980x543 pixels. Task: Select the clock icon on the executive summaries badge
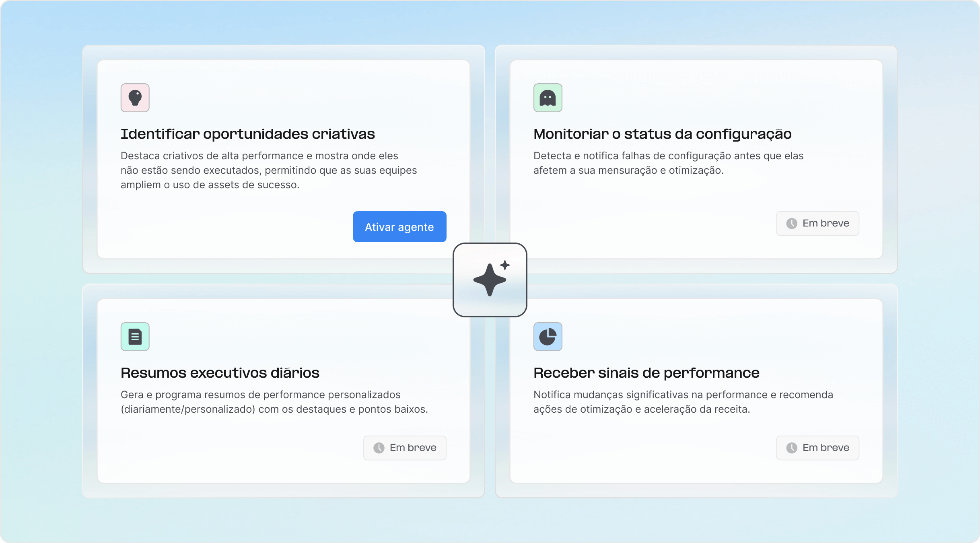379,448
